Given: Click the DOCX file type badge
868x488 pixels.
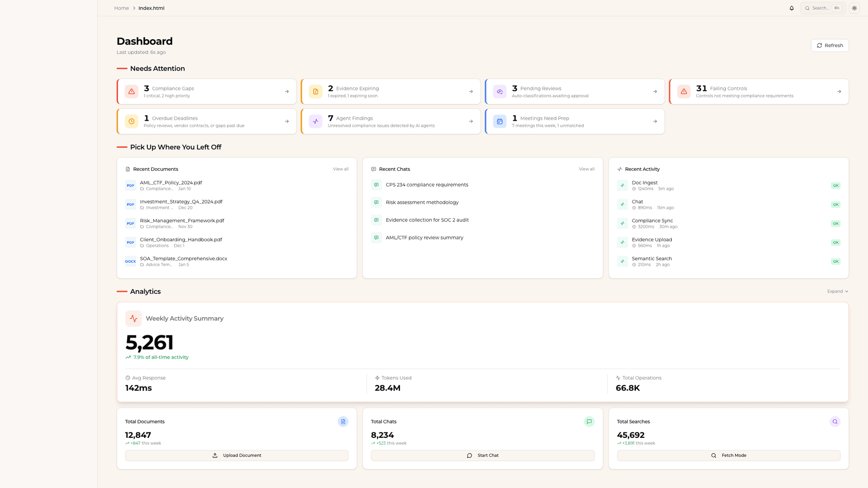Looking at the screenshot, I should (130, 261).
